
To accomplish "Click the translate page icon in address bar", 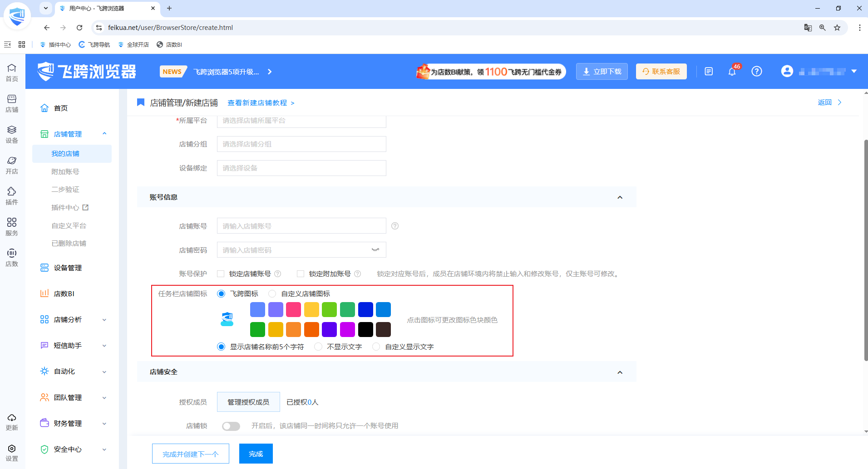I will tap(808, 28).
